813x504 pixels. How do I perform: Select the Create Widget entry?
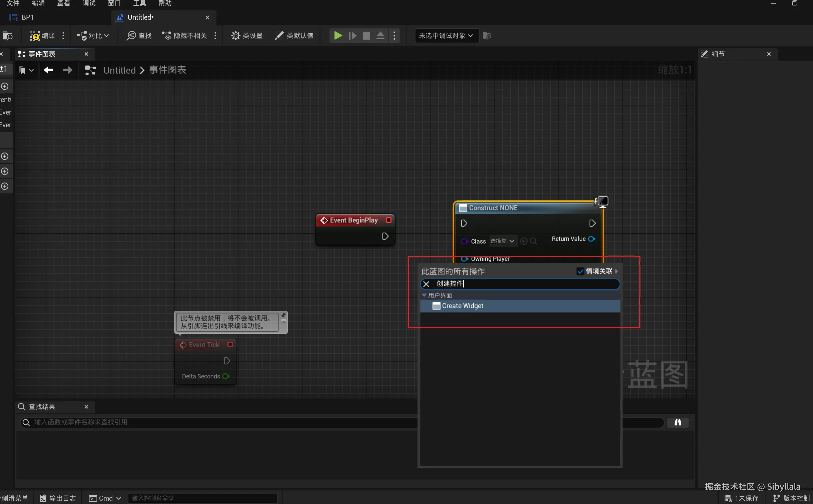[463, 306]
